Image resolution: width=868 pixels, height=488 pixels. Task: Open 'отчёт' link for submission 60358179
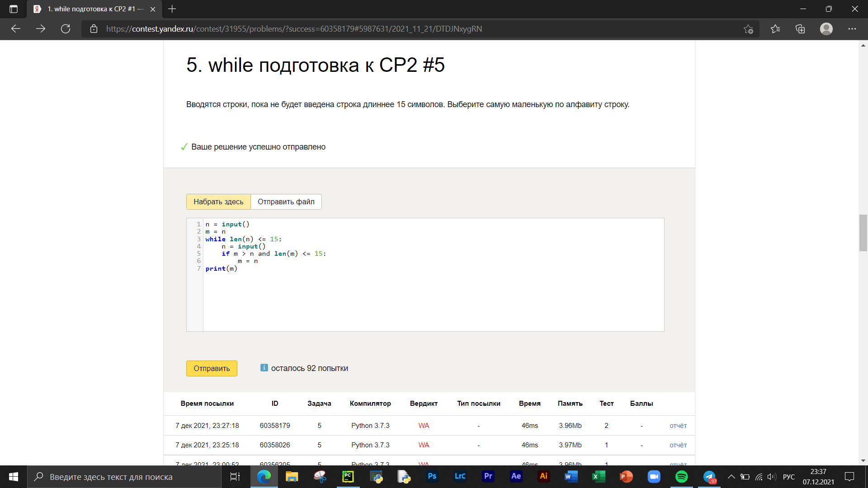pos(678,426)
